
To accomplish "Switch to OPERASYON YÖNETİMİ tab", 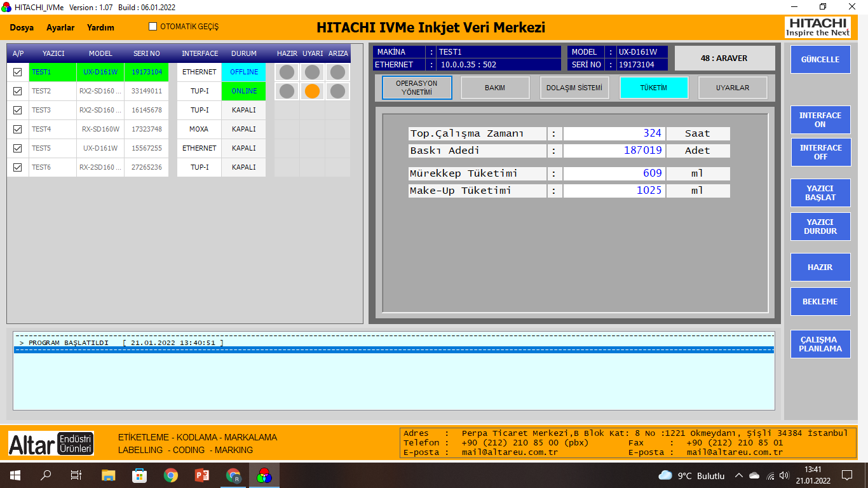I will pyautogui.click(x=417, y=88).
